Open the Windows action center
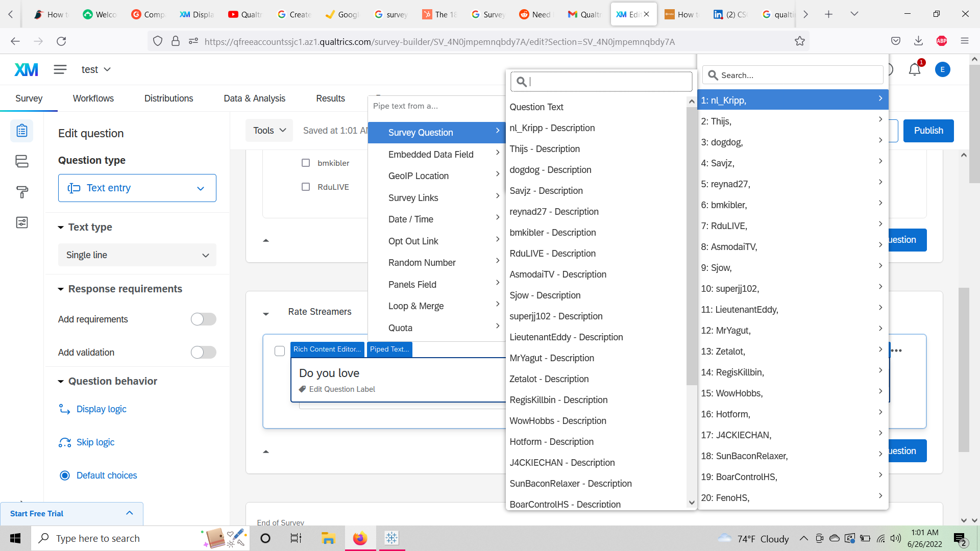Screen dimensions: 980x551 [x=960, y=539]
